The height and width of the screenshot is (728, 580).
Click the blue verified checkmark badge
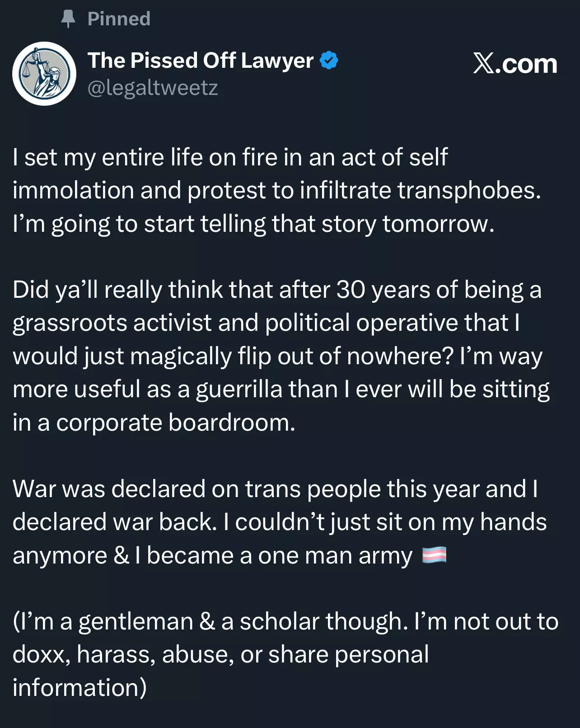pos(329,61)
